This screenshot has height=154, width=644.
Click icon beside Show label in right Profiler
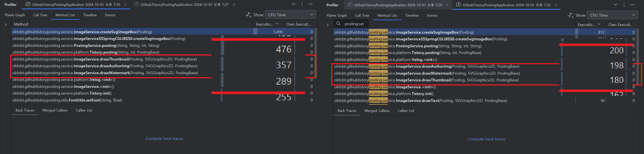570,15
